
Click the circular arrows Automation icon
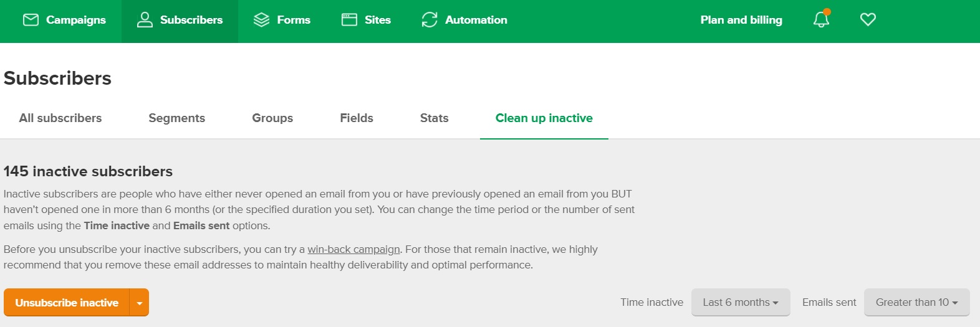tap(430, 20)
